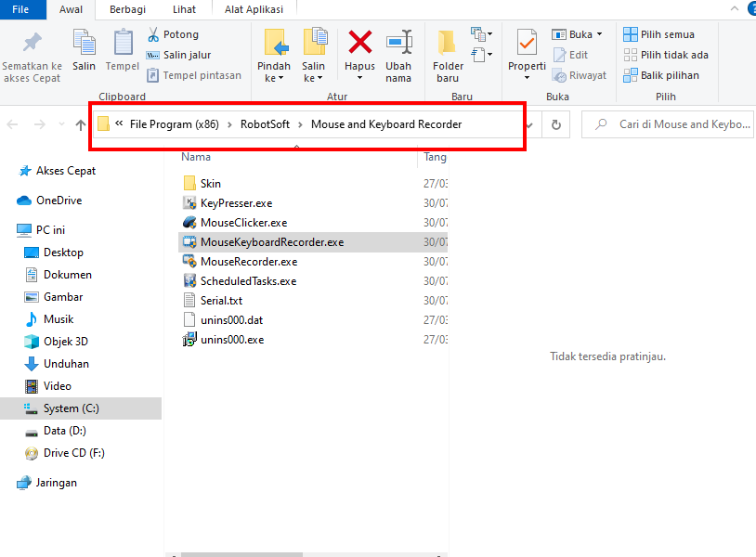Image resolution: width=756 pixels, height=557 pixels.
Task: Click Balik pilihan invert selection
Action: [x=661, y=75]
